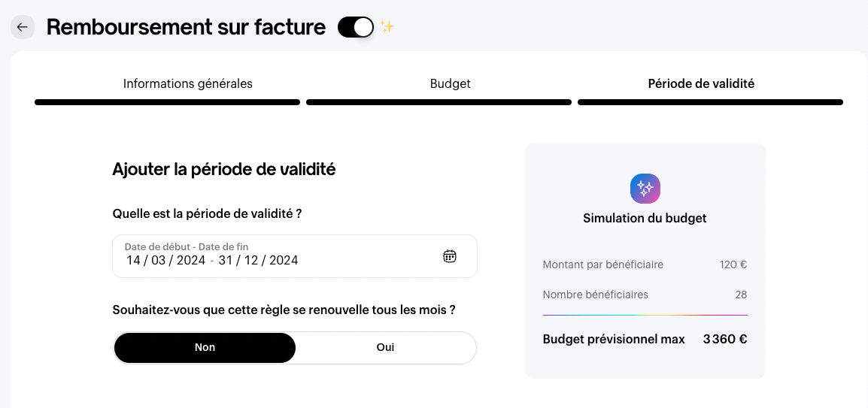Click the progress bar under Informations générales
The height and width of the screenshot is (408, 868).
click(167, 102)
